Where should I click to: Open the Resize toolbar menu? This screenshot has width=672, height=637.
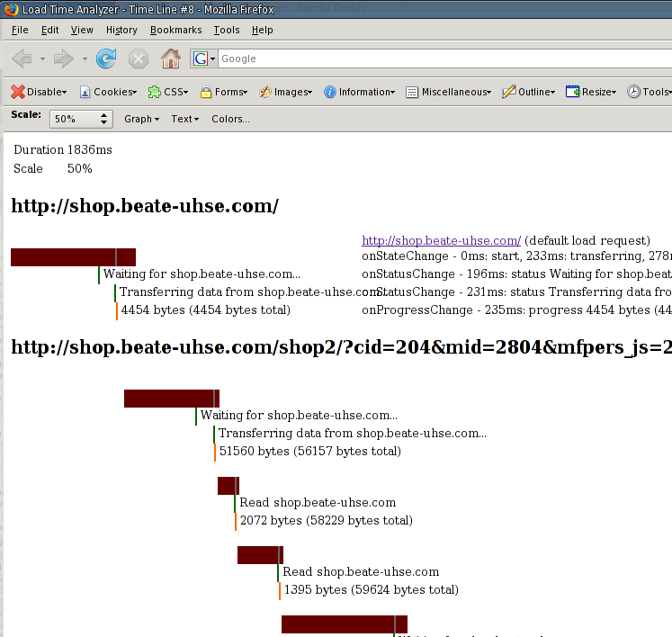[591, 92]
